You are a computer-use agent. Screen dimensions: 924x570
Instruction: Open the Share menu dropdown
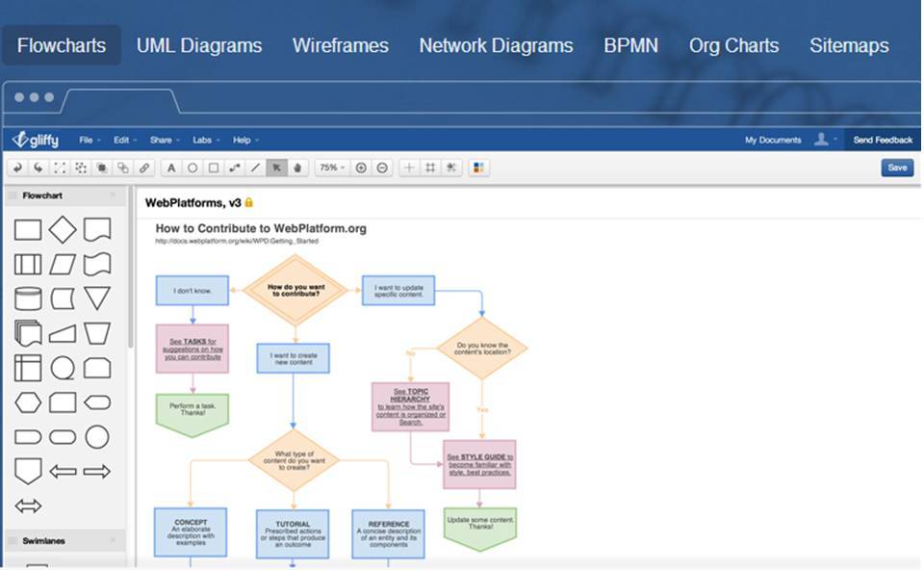[165, 141]
